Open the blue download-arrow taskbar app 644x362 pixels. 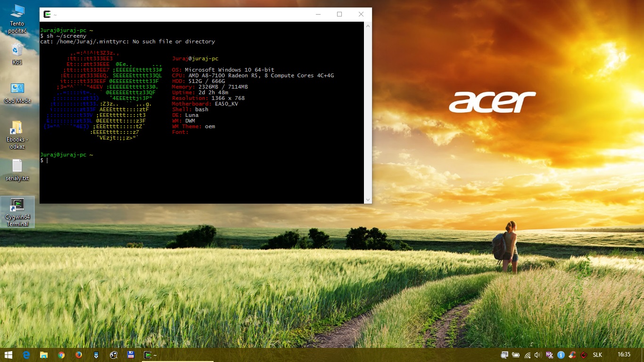96,355
